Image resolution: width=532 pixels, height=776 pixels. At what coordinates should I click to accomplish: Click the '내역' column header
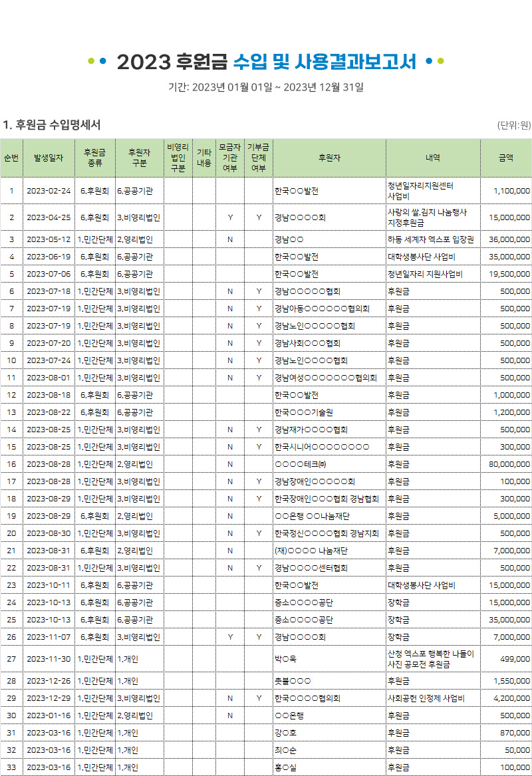432,158
